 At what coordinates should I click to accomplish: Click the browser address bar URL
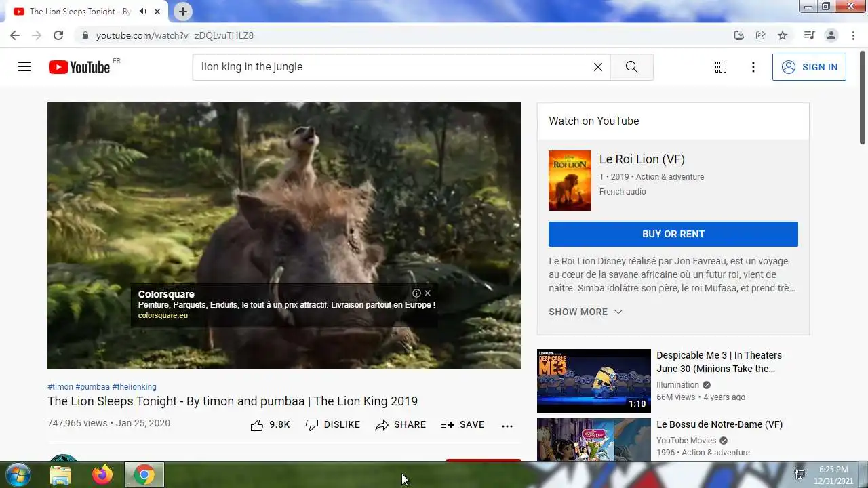point(174,35)
